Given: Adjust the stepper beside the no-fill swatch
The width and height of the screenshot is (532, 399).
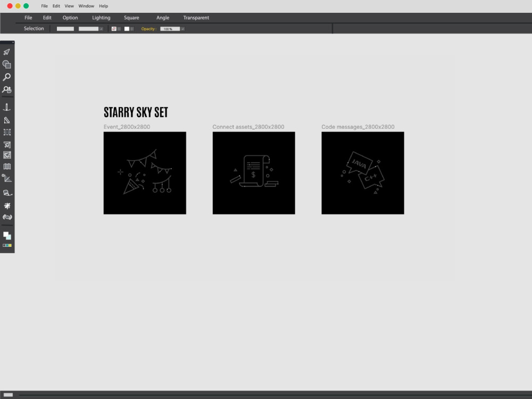Looking at the screenshot, I should click(119, 29).
